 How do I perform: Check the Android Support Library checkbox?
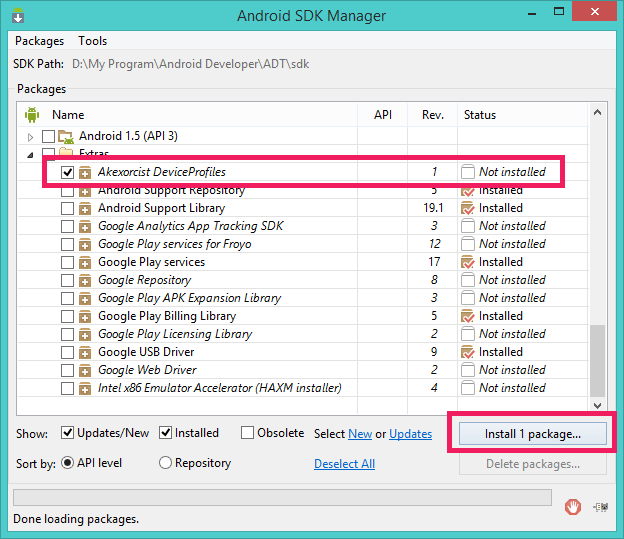[x=67, y=208]
